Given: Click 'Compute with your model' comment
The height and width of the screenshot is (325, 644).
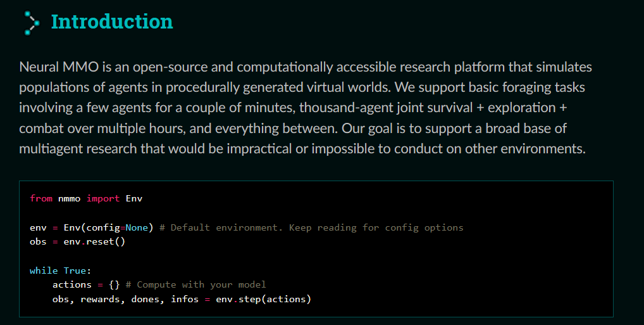Looking at the screenshot, I should point(201,284).
